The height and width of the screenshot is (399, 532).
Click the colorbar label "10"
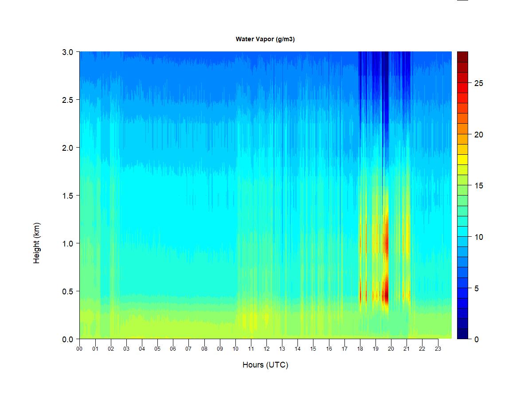[x=478, y=237]
